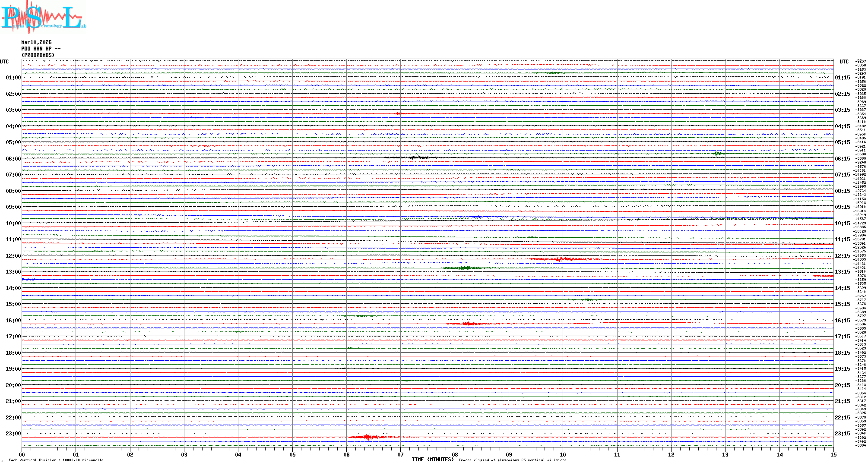Screen dimensions: 868x466
Task: Click the right-side 01:15 time label
Action: pyautogui.click(x=843, y=78)
